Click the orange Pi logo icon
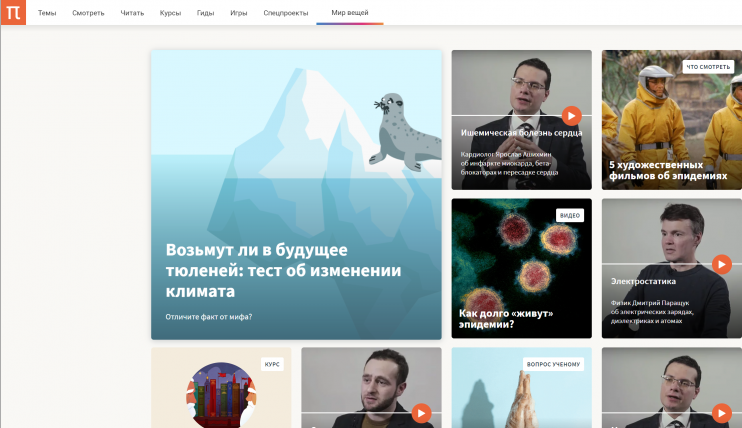This screenshot has height=428, width=742. [13, 12]
